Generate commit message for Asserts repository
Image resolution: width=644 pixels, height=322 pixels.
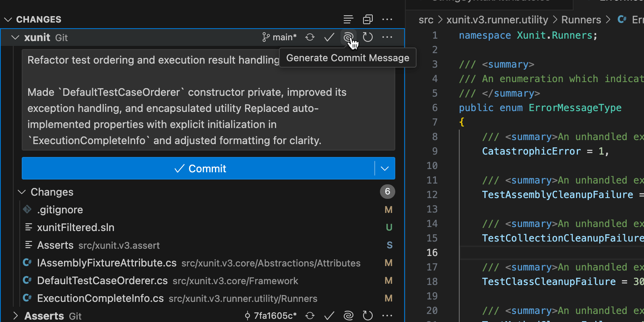click(348, 316)
